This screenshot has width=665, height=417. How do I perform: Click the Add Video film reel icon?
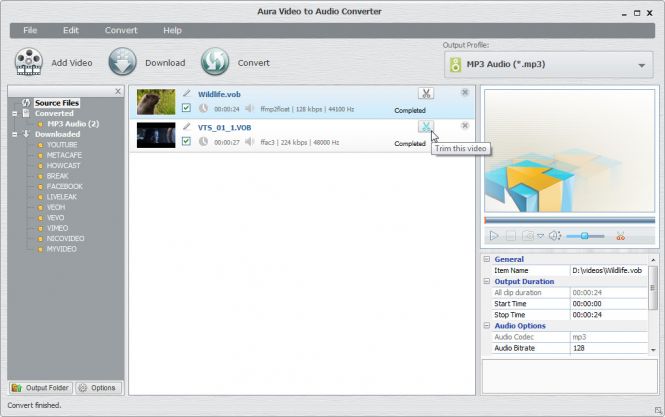29,62
